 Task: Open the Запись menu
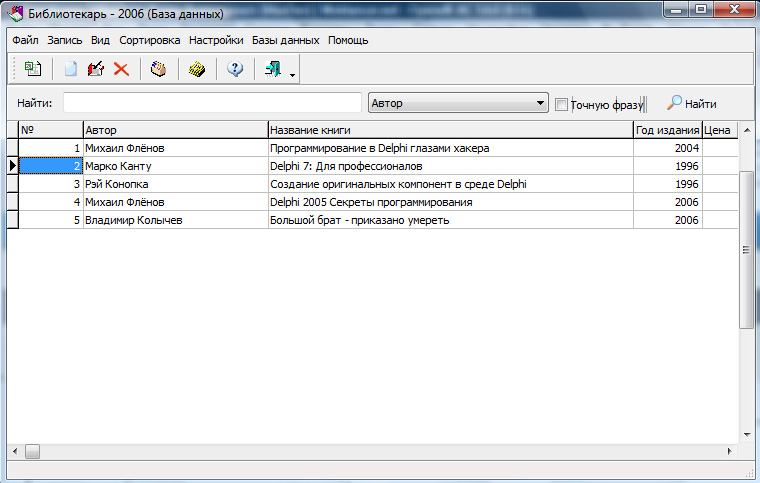(x=64, y=40)
